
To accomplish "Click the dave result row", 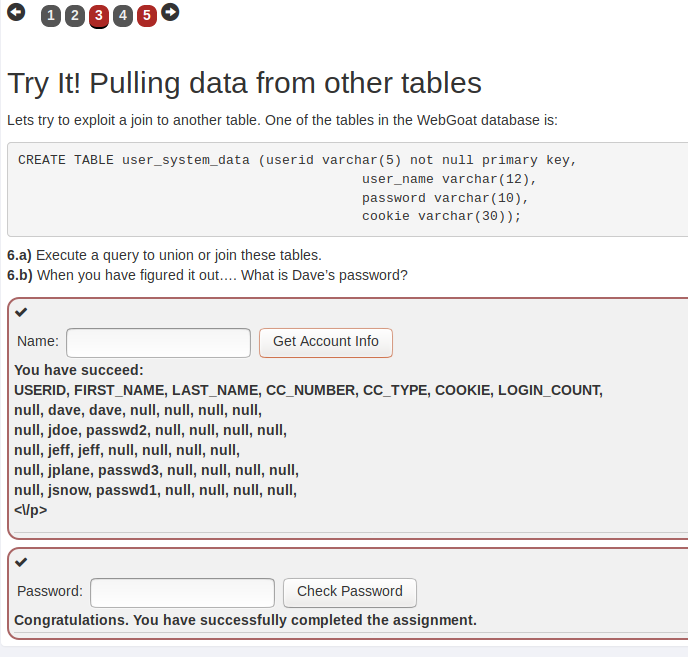I will pos(138,410).
